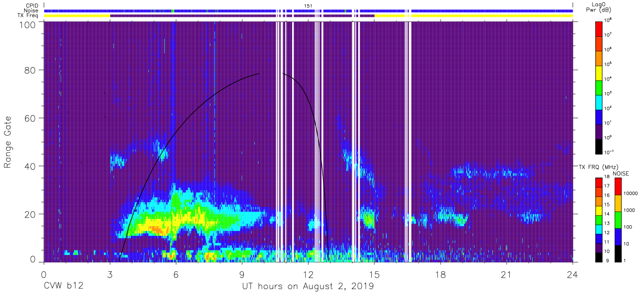Click the 'CVW b12' label
Image resolution: width=644 pixels, height=297 pixels.
63,287
